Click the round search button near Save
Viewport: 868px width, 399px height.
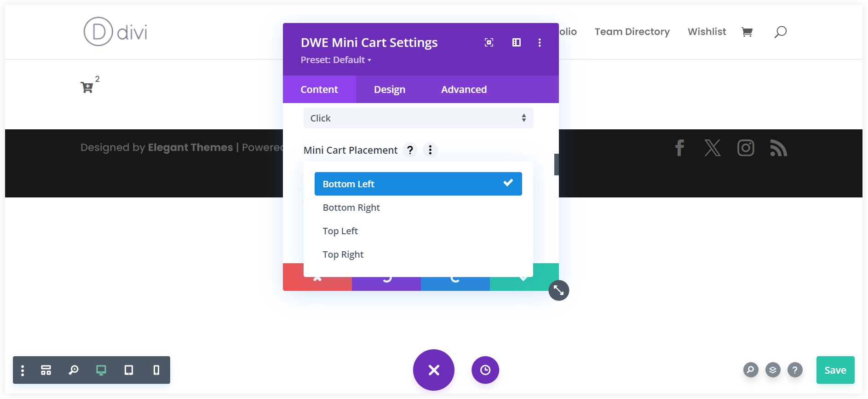click(x=751, y=370)
